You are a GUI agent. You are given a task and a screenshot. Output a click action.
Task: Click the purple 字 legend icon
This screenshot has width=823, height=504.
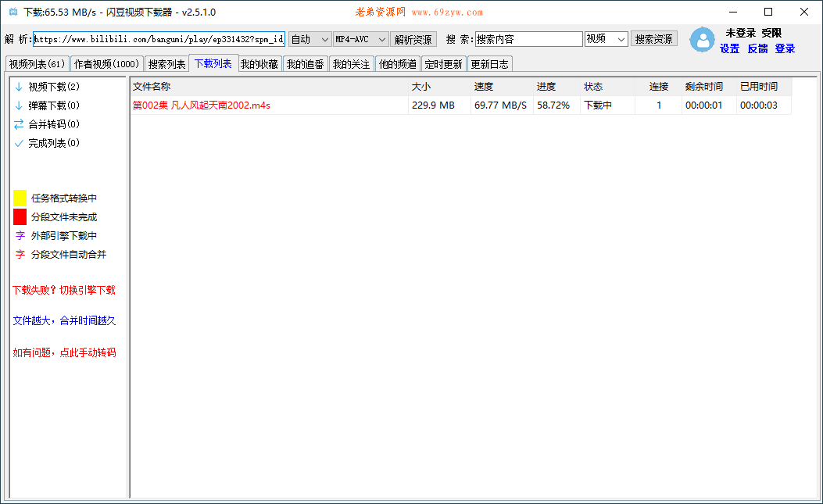[x=20, y=236]
